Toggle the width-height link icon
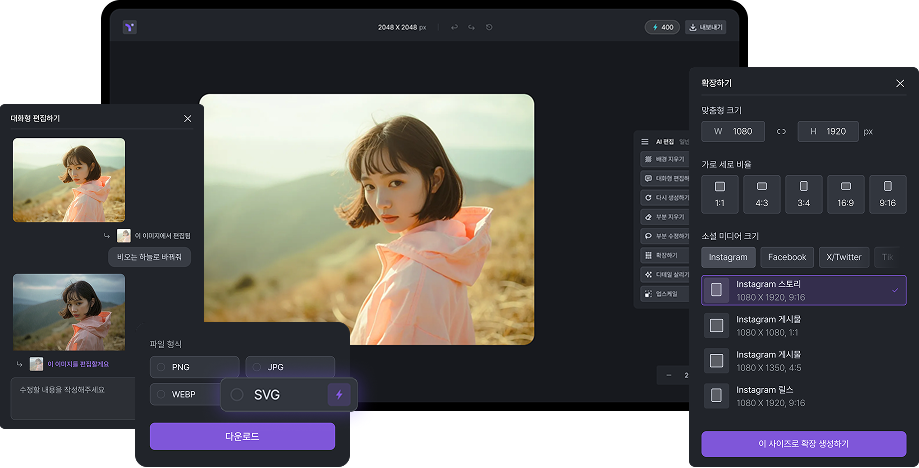 [x=781, y=132]
